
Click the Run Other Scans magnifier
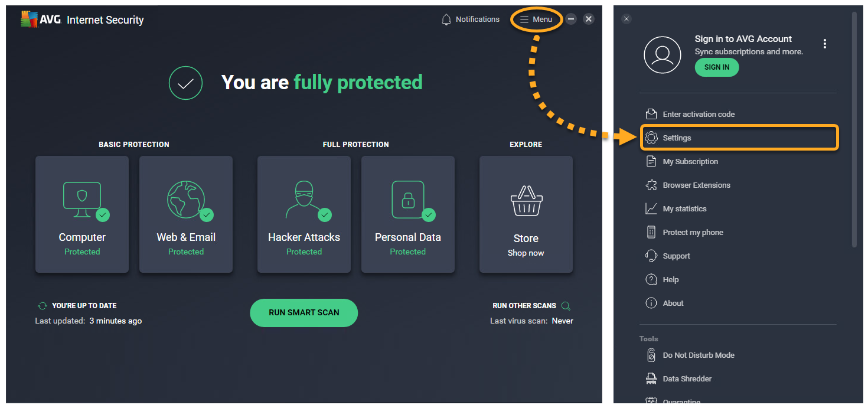(x=566, y=306)
